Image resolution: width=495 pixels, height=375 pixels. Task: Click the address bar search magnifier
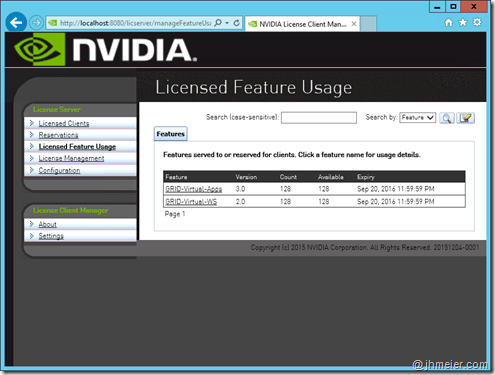tap(218, 23)
